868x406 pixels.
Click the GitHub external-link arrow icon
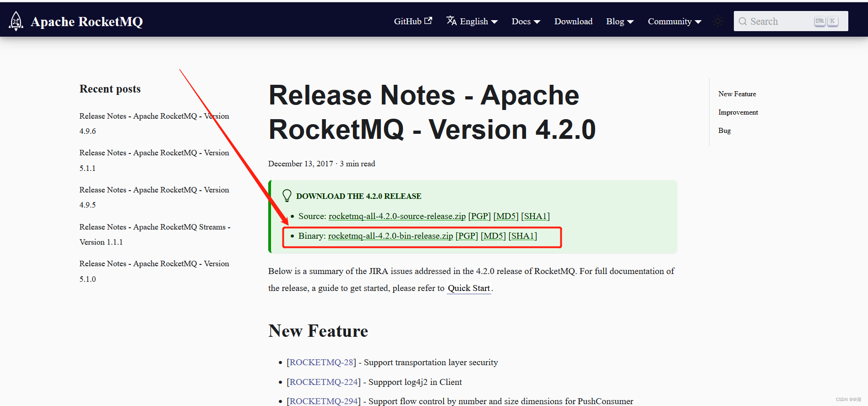click(428, 21)
